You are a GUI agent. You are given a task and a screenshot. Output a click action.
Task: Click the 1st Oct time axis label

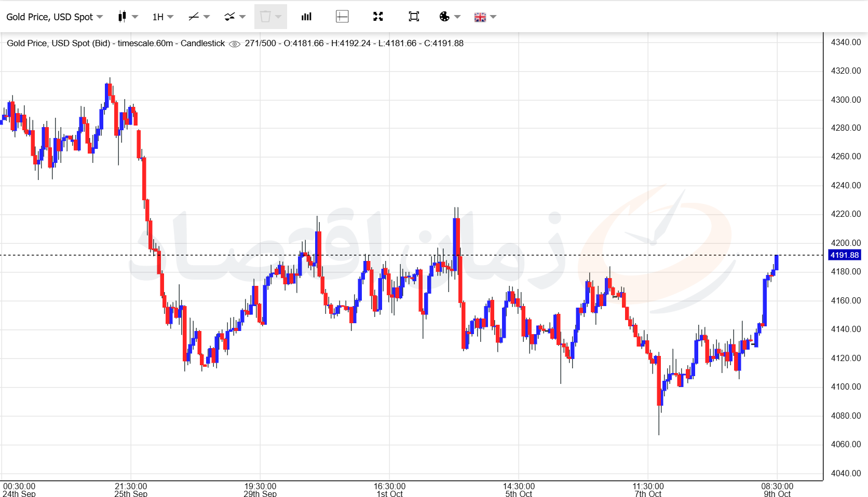[x=389, y=493]
